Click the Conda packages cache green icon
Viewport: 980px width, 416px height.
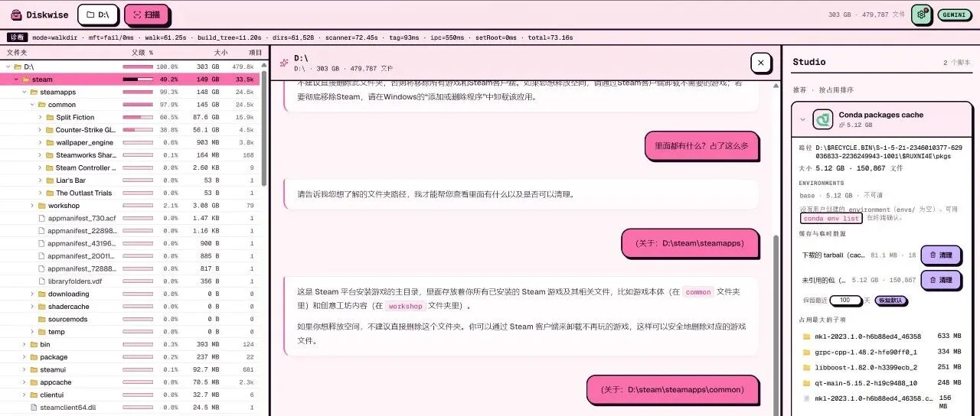tap(823, 119)
